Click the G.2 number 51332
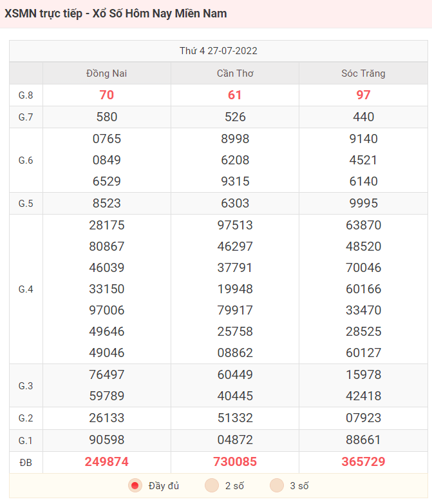The image size is (432, 504). click(235, 418)
